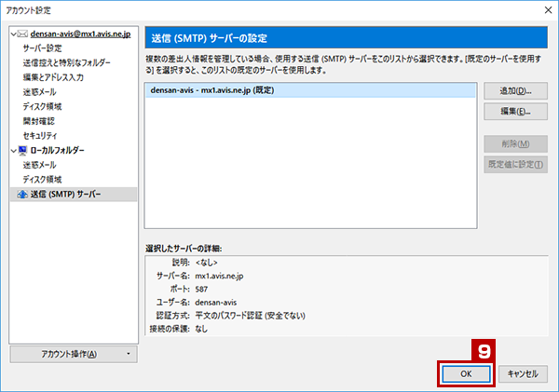This screenshot has height=392, width=559.
Task: Open 迷惑メール under the densan-avis account
Action: click(x=39, y=92)
